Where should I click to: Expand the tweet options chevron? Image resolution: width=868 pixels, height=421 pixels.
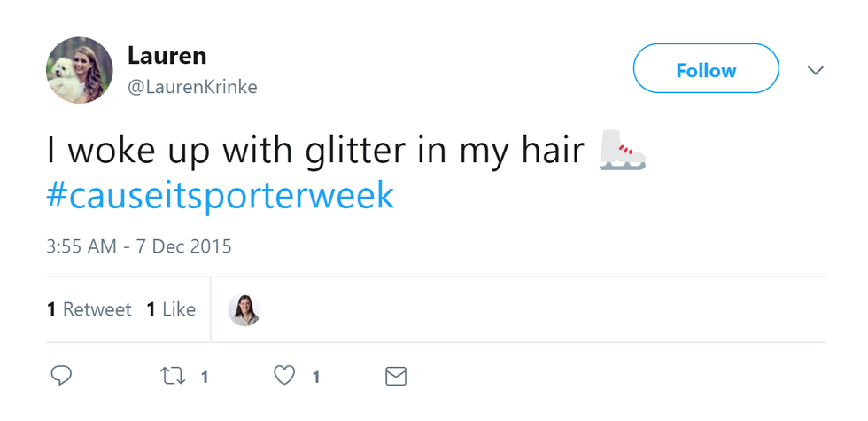tap(815, 70)
